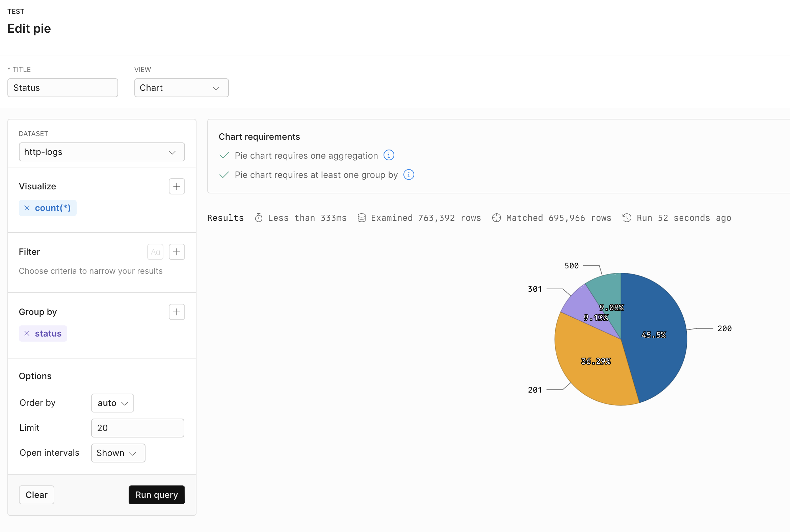
Task: Edit the Limit value of 20
Action: pyautogui.click(x=137, y=428)
